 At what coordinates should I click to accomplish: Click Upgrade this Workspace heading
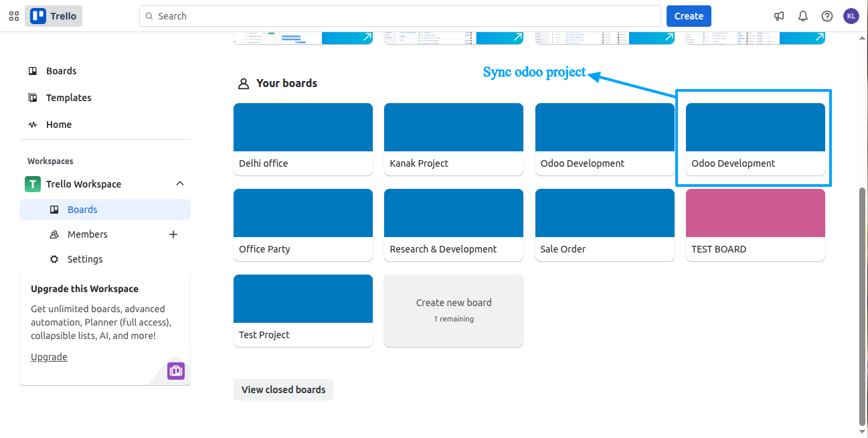[84, 289]
